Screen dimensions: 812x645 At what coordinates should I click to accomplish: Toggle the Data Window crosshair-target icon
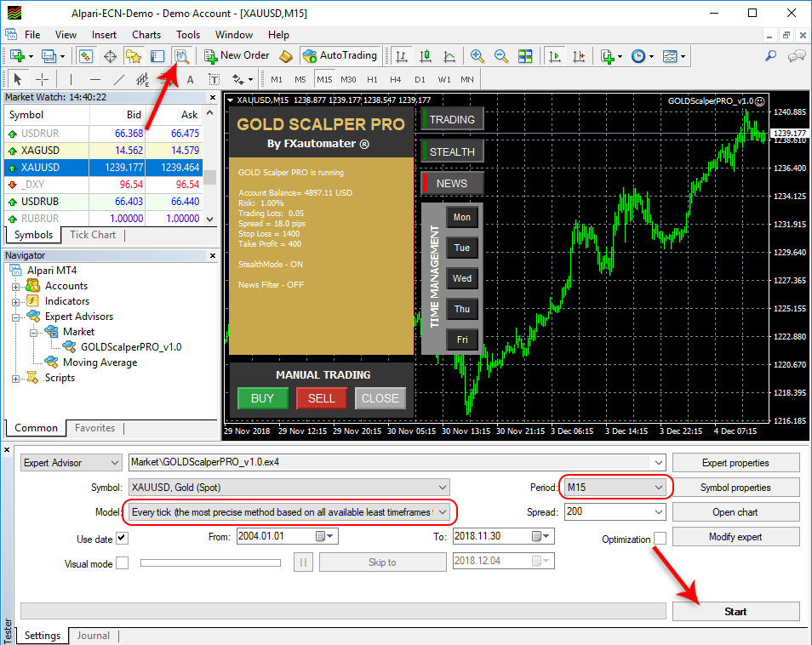click(110, 56)
